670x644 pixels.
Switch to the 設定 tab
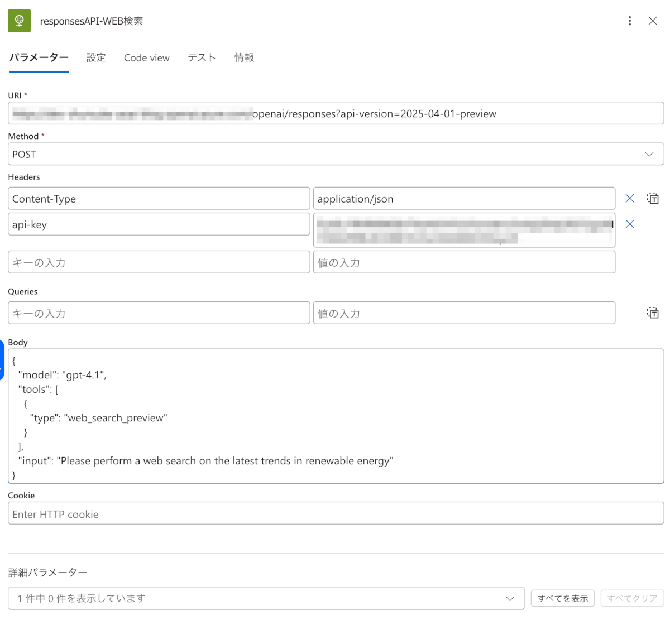96,57
